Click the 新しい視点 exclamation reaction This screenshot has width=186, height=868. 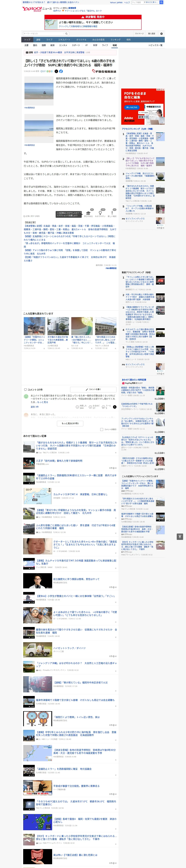click(112, 213)
